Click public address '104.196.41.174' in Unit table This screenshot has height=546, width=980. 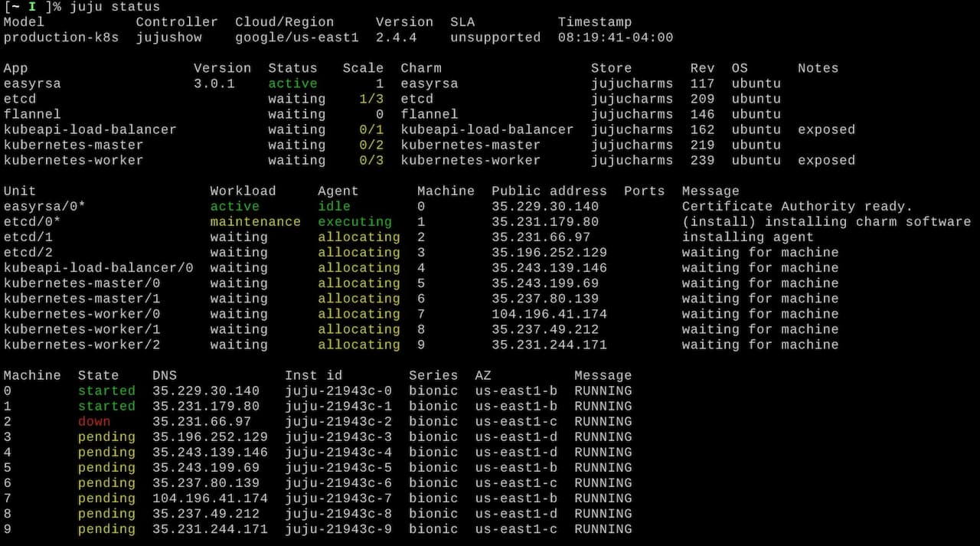[x=549, y=313]
